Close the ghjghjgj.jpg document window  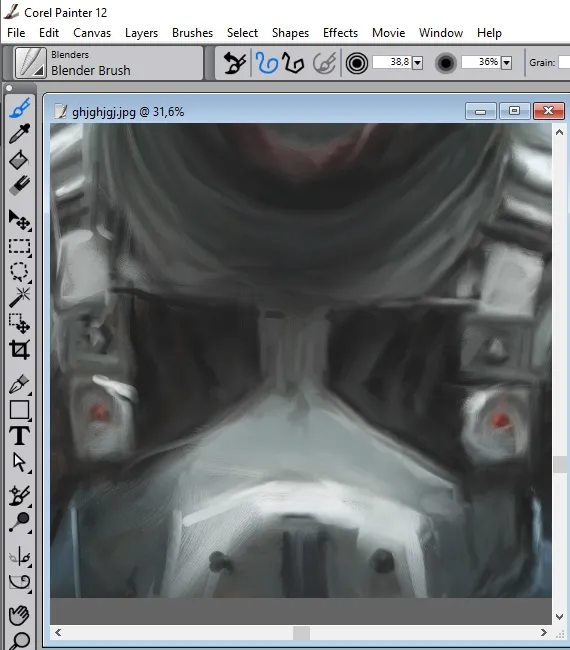(x=548, y=111)
